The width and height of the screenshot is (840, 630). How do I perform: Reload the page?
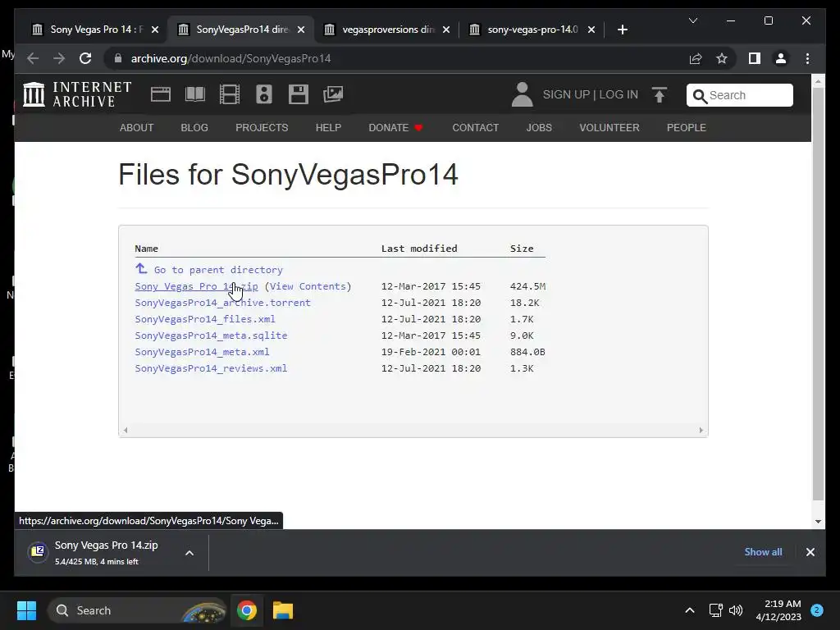click(85, 58)
